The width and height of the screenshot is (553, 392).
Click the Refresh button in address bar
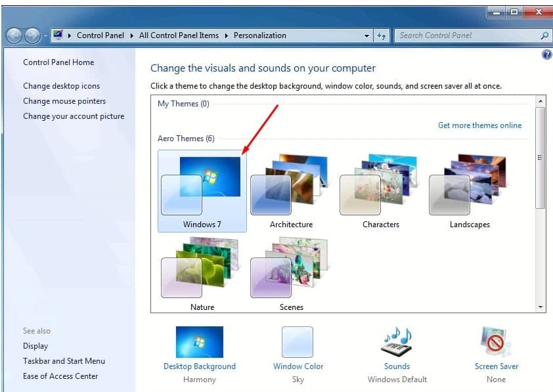point(382,35)
